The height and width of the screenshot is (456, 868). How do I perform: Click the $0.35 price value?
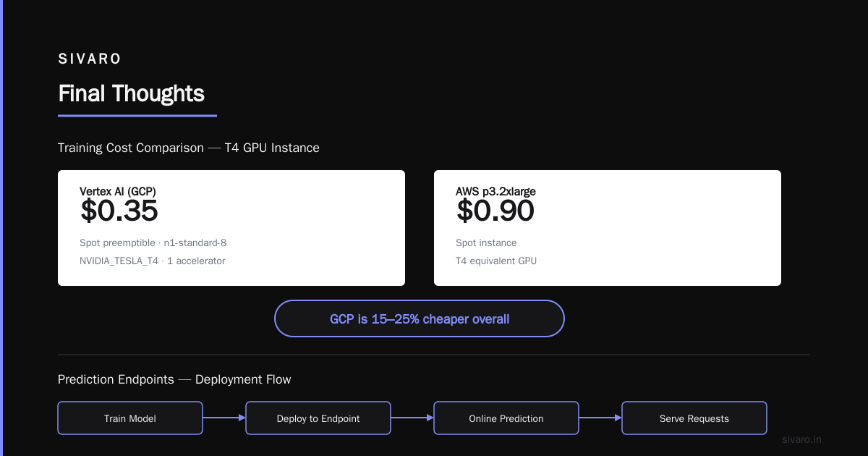pyautogui.click(x=119, y=211)
